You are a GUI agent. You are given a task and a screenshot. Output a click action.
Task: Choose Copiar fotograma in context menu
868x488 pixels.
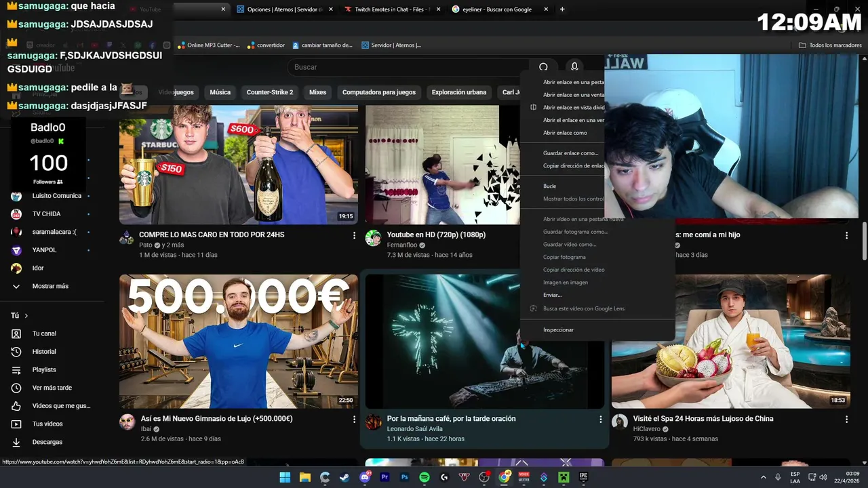coord(564,258)
